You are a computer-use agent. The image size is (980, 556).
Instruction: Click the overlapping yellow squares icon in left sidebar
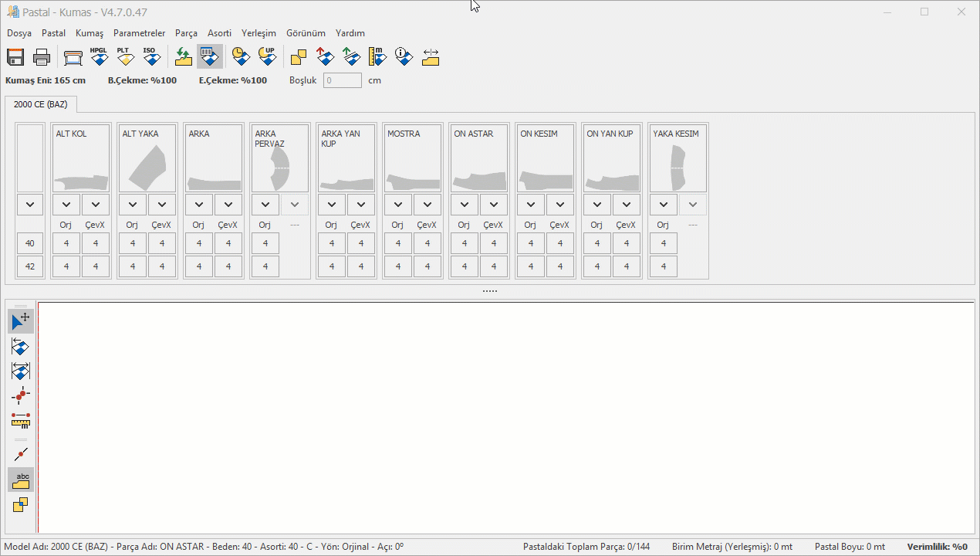click(x=21, y=505)
